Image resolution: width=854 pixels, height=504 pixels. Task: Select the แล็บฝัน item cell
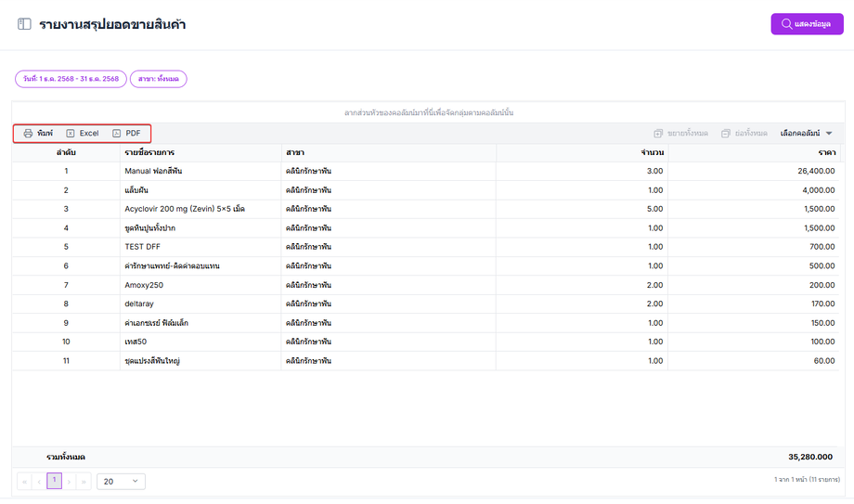[201, 190]
